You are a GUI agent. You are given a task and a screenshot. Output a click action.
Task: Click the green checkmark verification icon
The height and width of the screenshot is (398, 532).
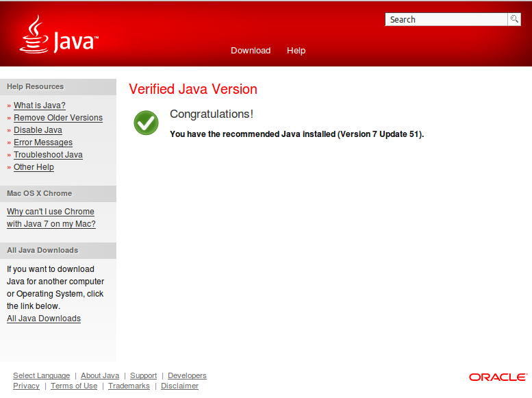click(147, 123)
